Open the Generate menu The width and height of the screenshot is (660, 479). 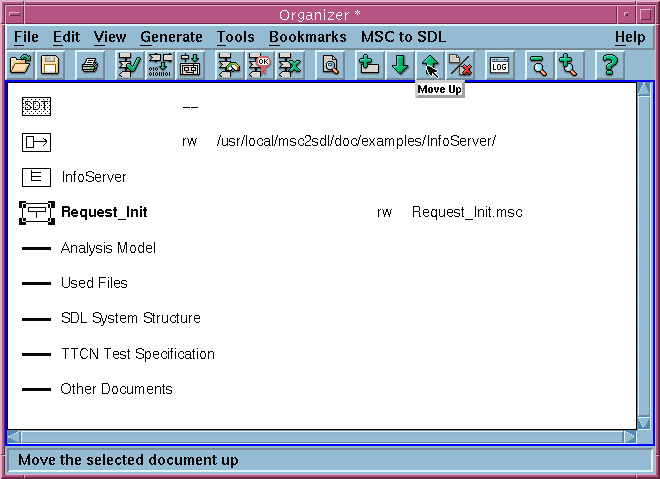coord(171,37)
